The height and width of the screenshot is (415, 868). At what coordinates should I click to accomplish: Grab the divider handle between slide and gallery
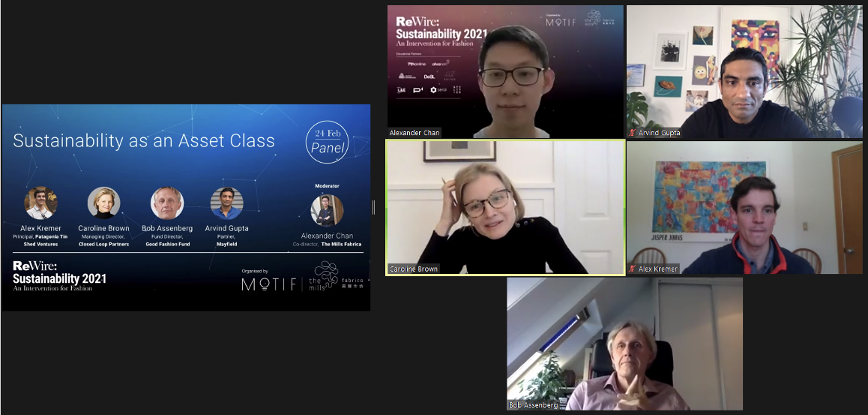click(x=374, y=207)
